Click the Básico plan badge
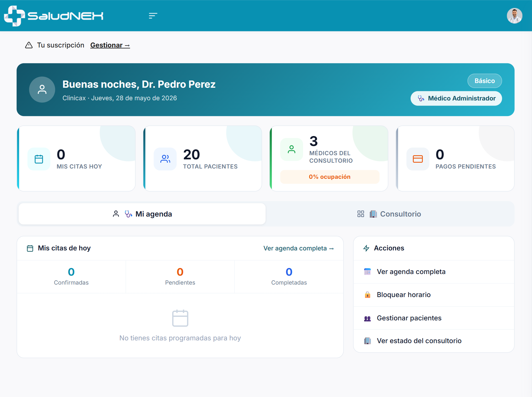Image resolution: width=532 pixels, height=397 pixels. [484, 81]
